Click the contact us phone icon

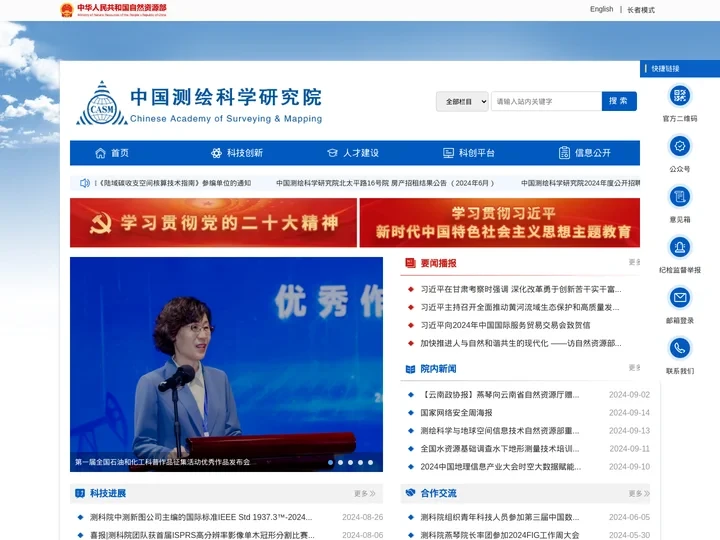pyautogui.click(x=680, y=349)
